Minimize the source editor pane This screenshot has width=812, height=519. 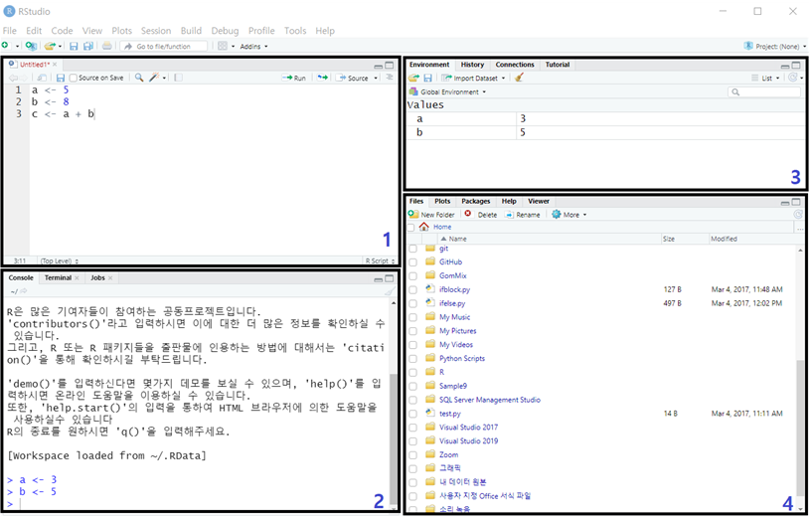(379, 66)
